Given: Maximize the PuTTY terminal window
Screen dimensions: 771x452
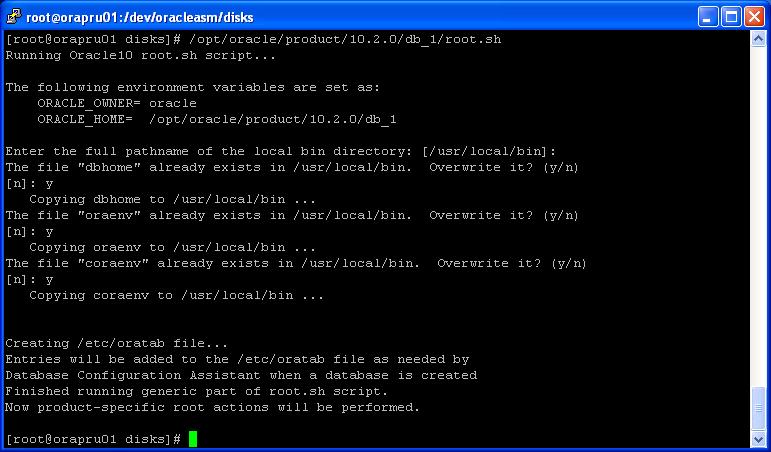Looking at the screenshot, I should 731,18.
